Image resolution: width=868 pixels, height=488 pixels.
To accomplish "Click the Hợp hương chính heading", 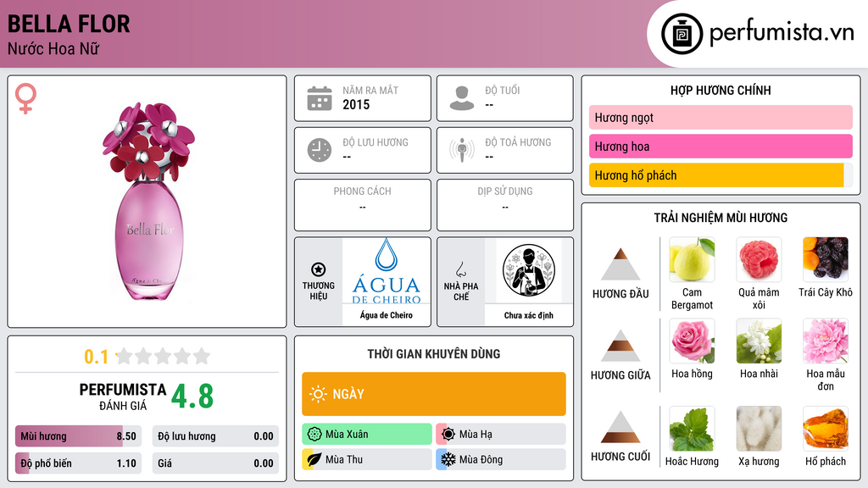I will (721, 90).
